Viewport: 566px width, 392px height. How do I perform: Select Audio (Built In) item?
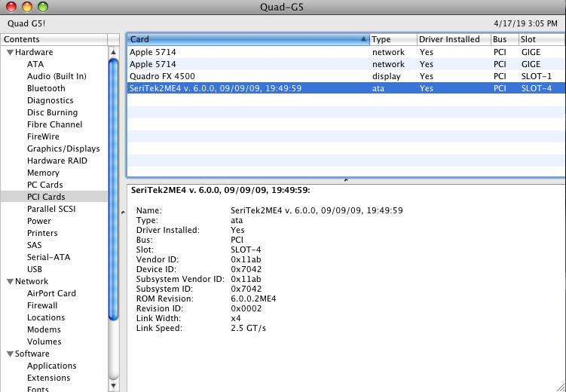click(57, 77)
